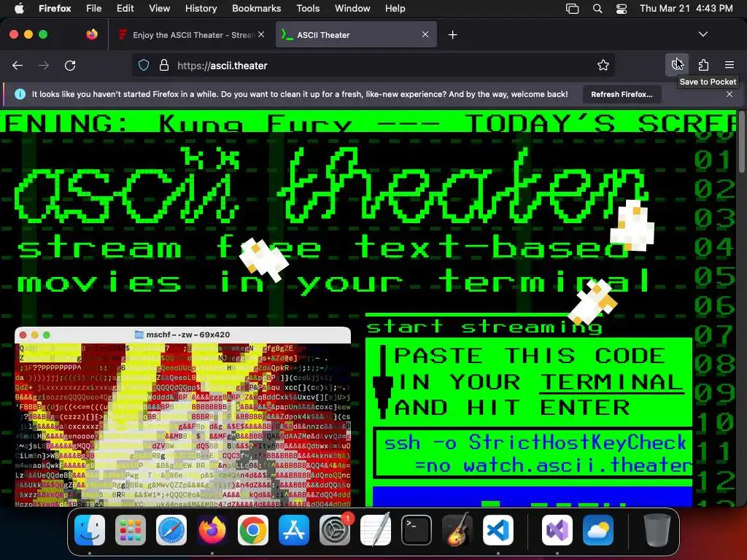Launch Google Chrome from the Dock
The width and height of the screenshot is (747, 560).
point(253,530)
